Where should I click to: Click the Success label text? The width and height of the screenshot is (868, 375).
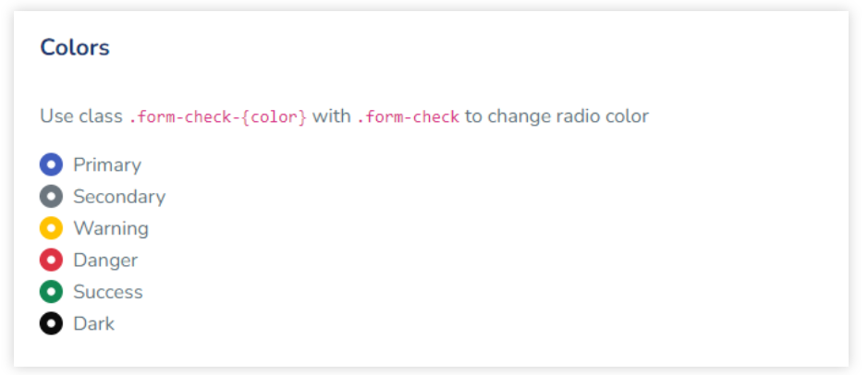click(x=108, y=292)
